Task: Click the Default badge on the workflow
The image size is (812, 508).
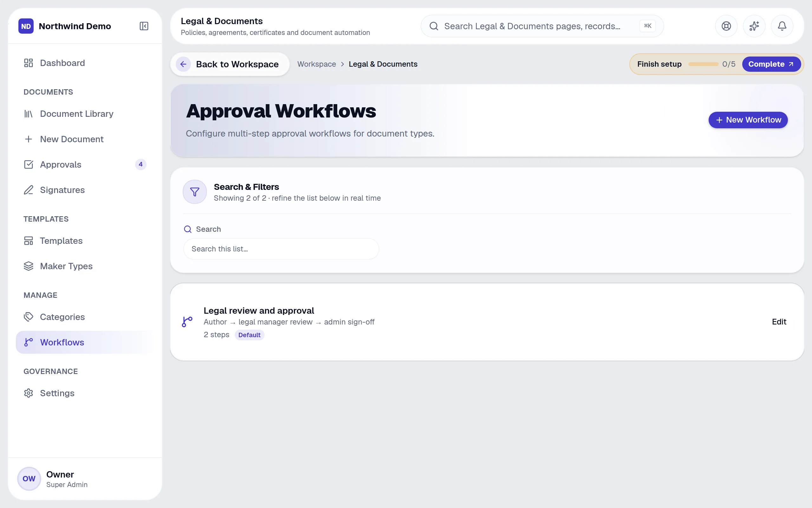Action: point(249,335)
